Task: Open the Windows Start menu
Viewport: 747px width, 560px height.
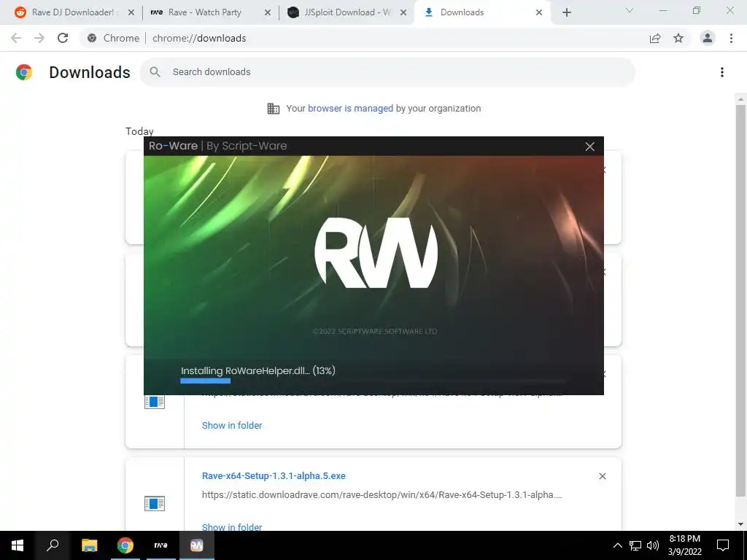Action: 18,545
